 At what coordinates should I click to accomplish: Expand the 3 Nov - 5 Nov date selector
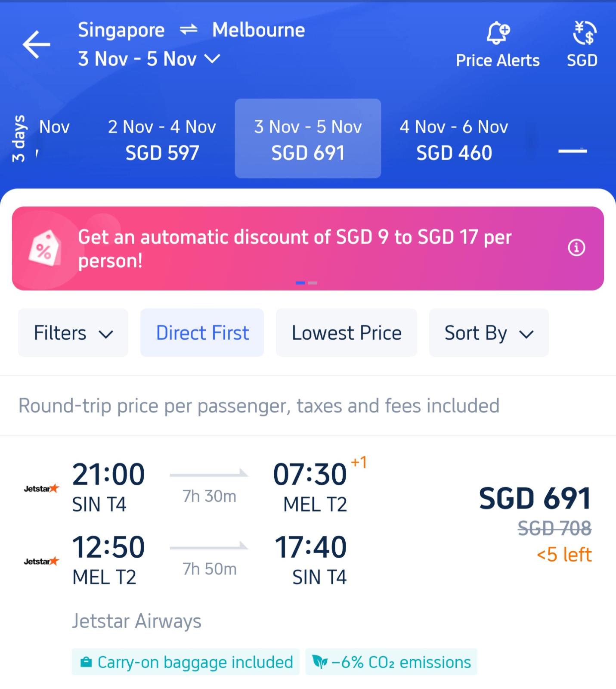coord(149,59)
